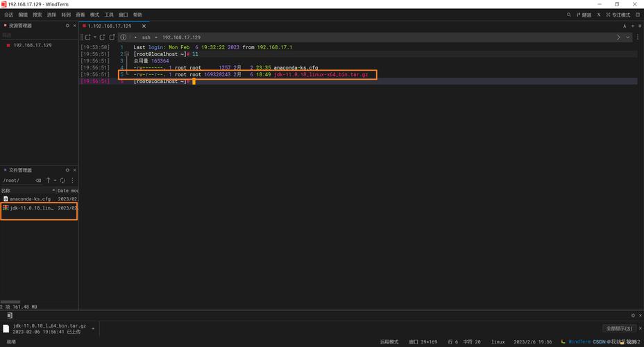Click the info circle icon in terminal toolbar
The width and height of the screenshot is (644, 347).
click(123, 37)
